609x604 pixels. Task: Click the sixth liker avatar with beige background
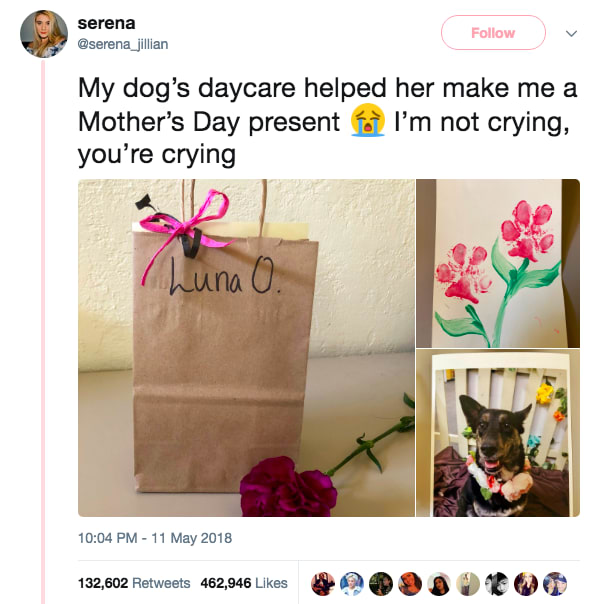click(x=468, y=583)
